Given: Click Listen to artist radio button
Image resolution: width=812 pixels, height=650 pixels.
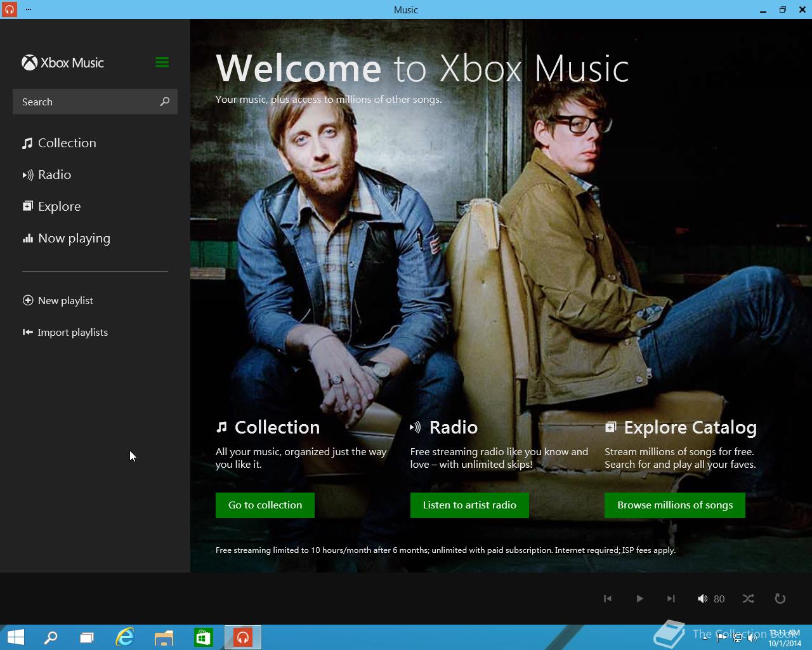Looking at the screenshot, I should click(x=469, y=505).
